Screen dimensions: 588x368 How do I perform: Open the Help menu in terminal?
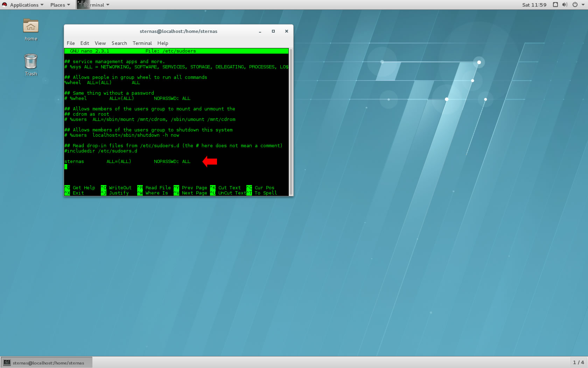163,43
